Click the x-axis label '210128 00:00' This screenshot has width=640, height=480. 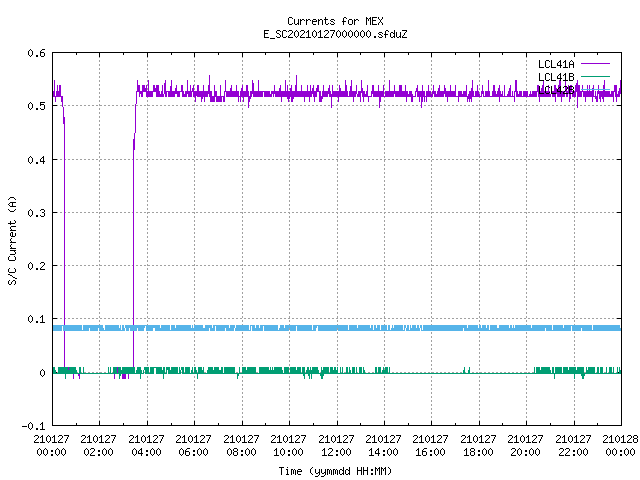point(621,446)
